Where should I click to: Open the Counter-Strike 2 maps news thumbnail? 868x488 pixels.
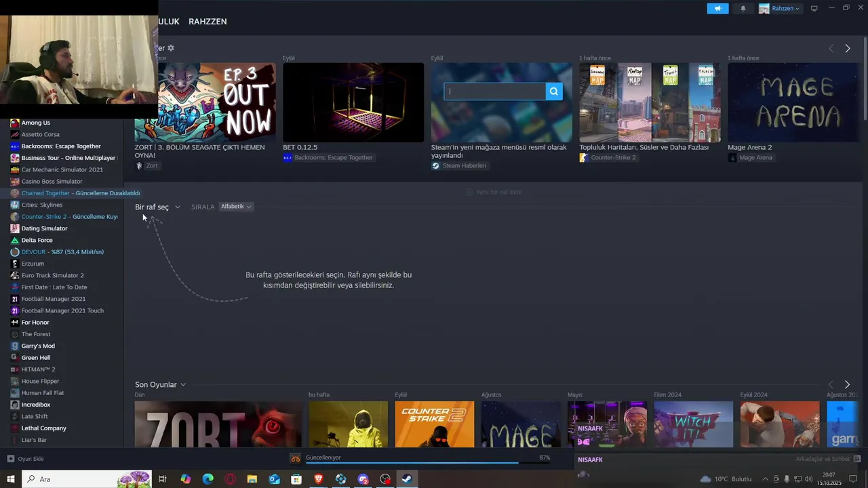[x=650, y=102]
